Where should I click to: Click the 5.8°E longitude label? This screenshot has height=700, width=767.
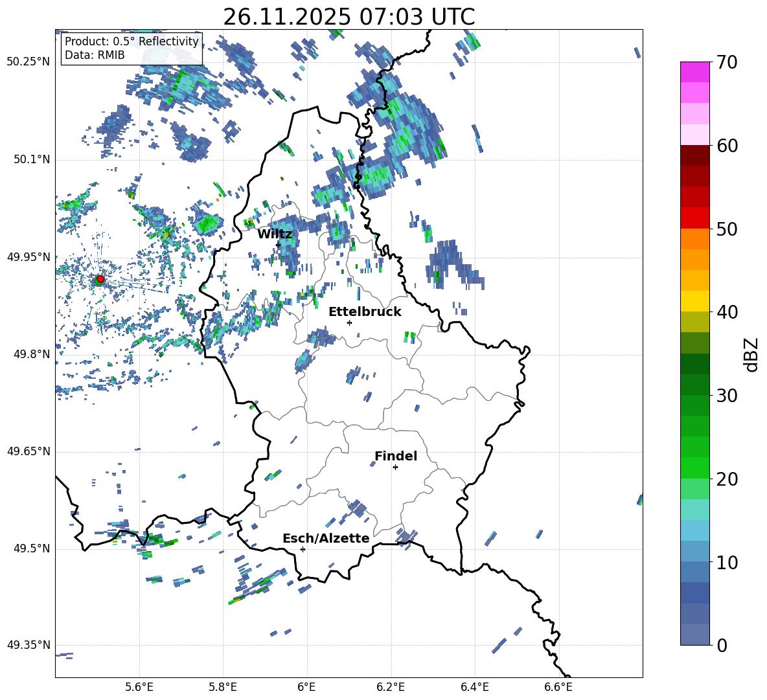click(223, 687)
